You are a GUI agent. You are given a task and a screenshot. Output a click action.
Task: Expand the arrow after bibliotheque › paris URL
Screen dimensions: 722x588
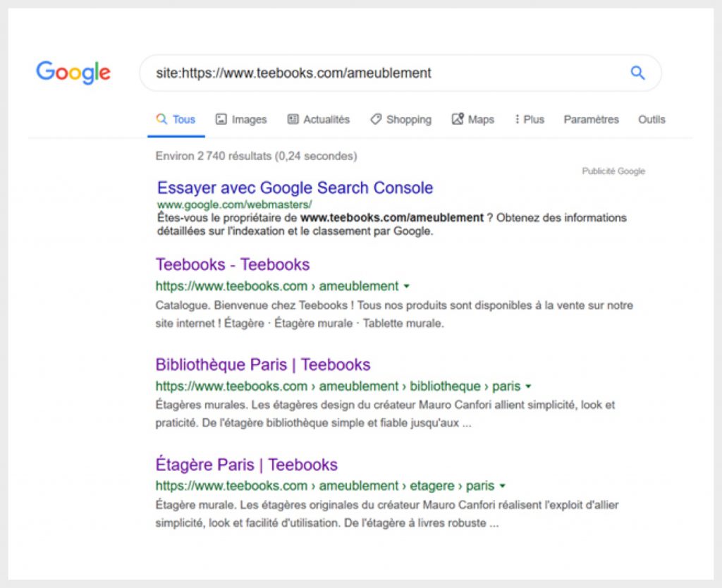point(529,387)
